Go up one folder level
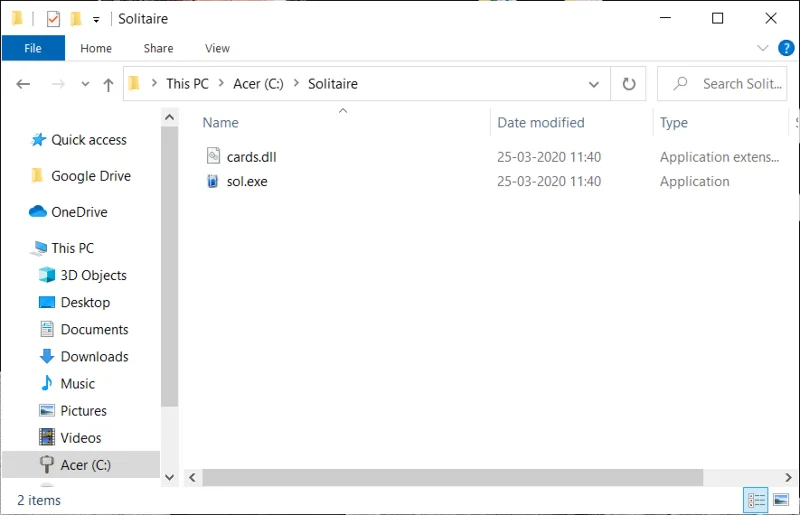Viewport: 800px width, 515px height. (108, 84)
